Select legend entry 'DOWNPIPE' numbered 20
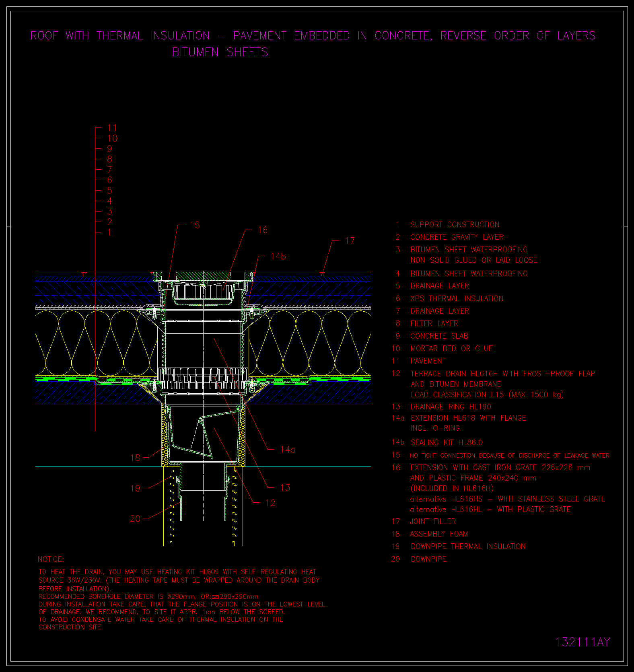The height and width of the screenshot is (672, 634). tap(428, 559)
